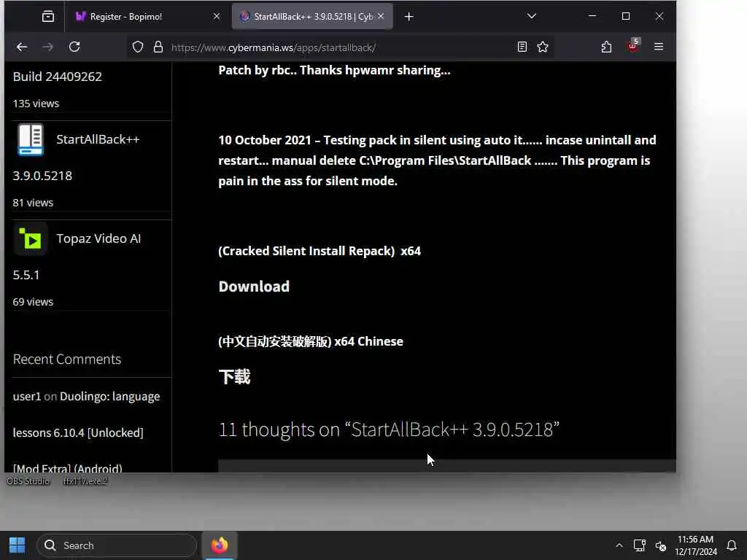Click the Chinese 下载 download link
This screenshot has width=747, height=560.
pyautogui.click(x=234, y=377)
